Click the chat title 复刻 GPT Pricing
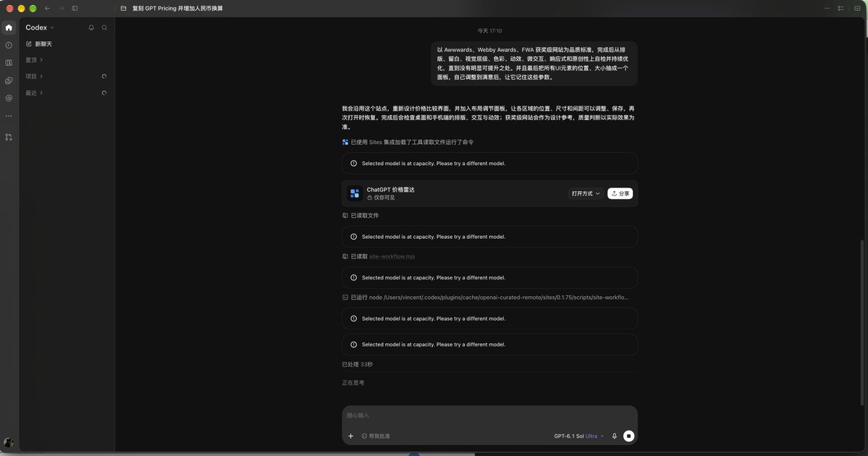This screenshot has width=868, height=456. pos(177,8)
